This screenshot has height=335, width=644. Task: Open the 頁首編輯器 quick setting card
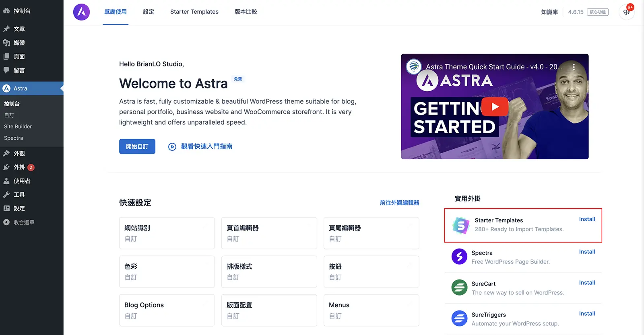[x=269, y=233]
